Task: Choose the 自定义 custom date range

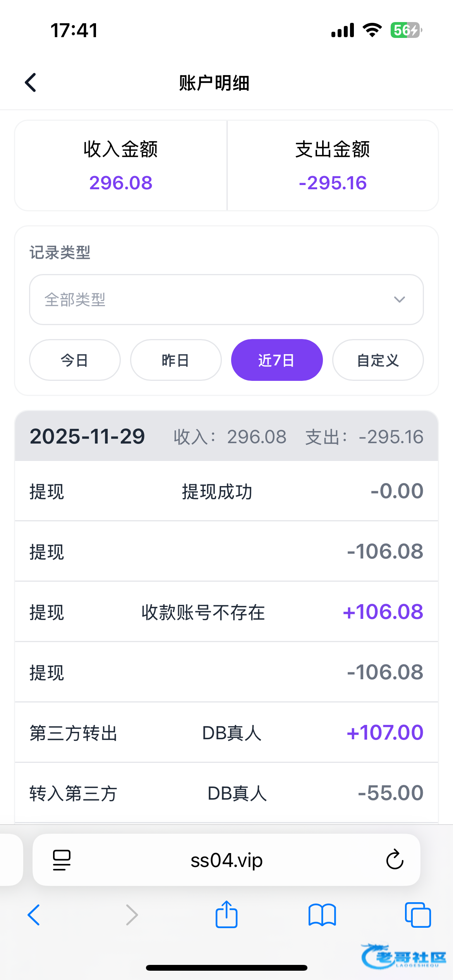Action: tap(378, 360)
